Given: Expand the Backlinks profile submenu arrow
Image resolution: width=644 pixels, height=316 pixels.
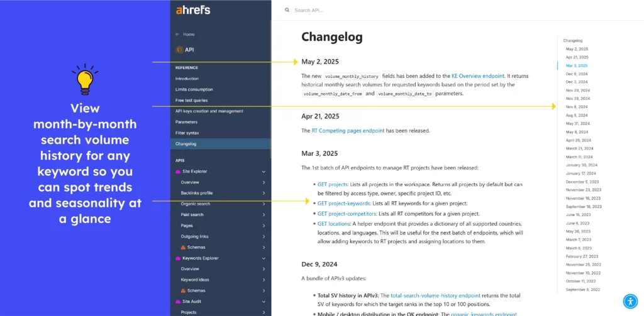Looking at the screenshot, I should pos(264,193).
